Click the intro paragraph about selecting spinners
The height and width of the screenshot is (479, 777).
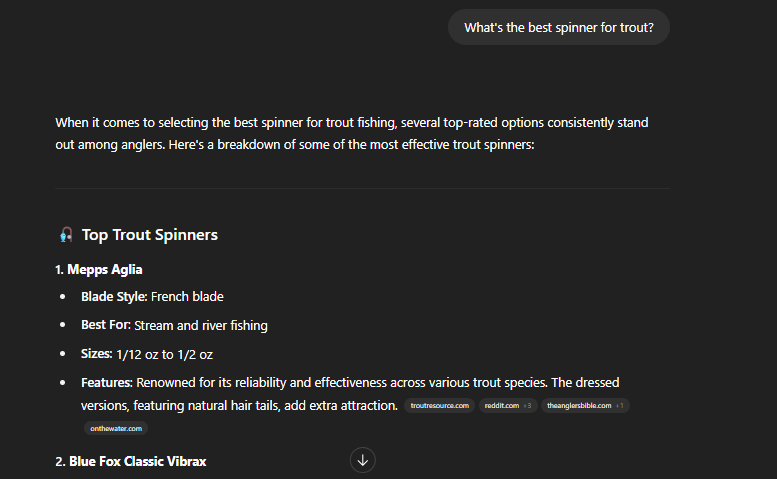[352, 133]
